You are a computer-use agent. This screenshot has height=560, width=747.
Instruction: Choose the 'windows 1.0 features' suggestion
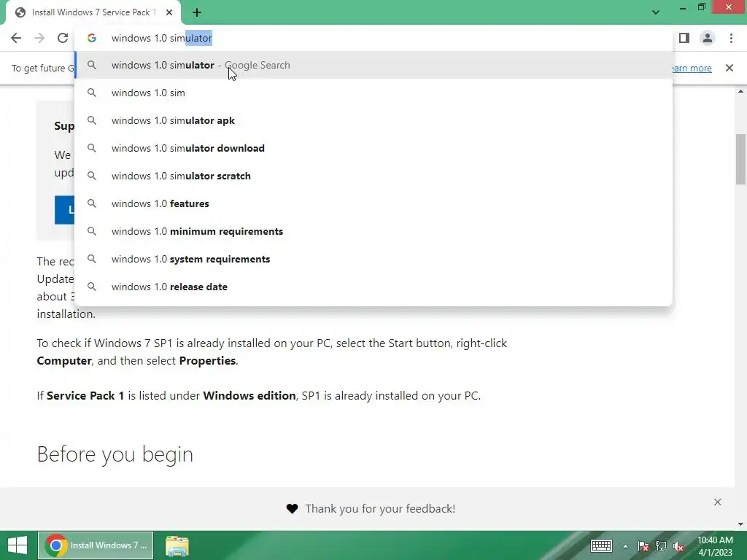coord(373,203)
